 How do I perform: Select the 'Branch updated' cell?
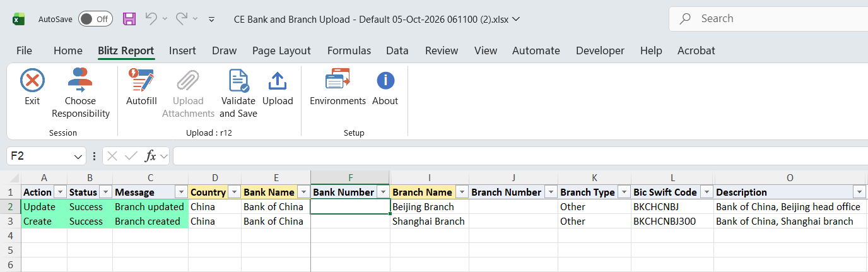coord(150,206)
